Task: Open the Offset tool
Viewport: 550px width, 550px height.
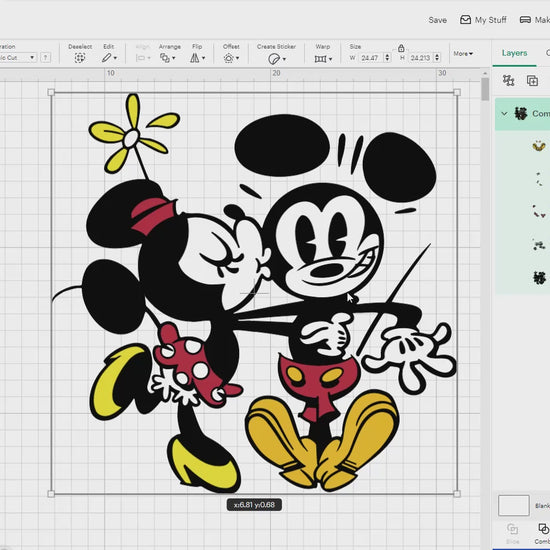Action: 229,58
